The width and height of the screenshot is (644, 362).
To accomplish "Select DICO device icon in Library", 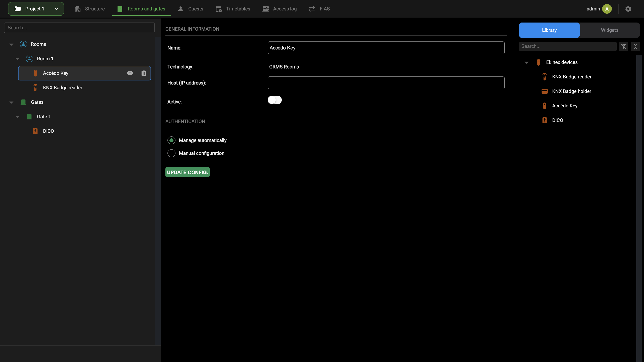I will (x=545, y=120).
